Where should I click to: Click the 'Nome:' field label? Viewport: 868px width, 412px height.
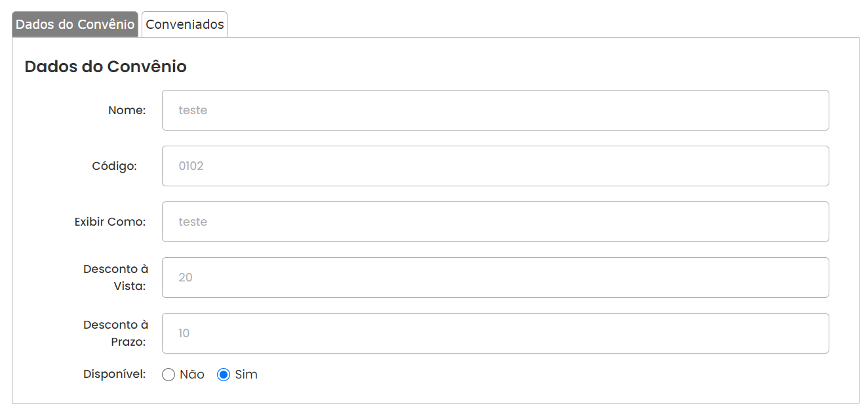[x=127, y=110]
